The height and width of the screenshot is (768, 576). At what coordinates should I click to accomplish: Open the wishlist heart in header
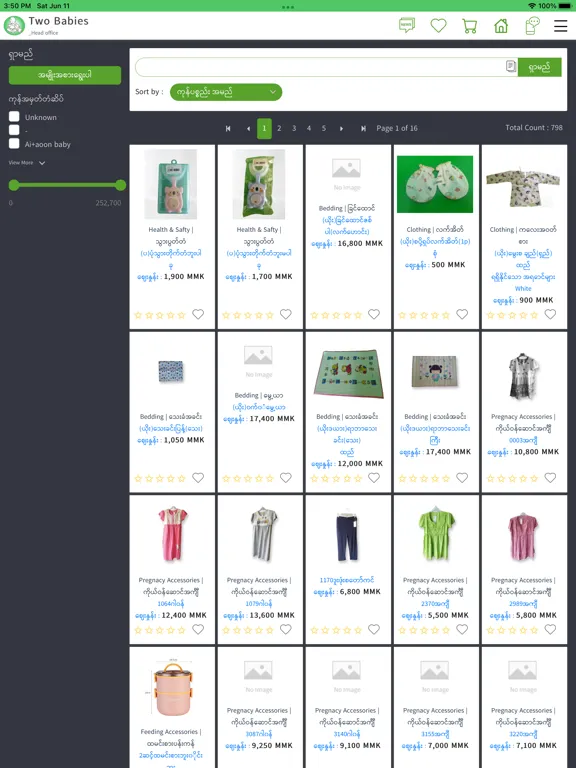click(438, 25)
